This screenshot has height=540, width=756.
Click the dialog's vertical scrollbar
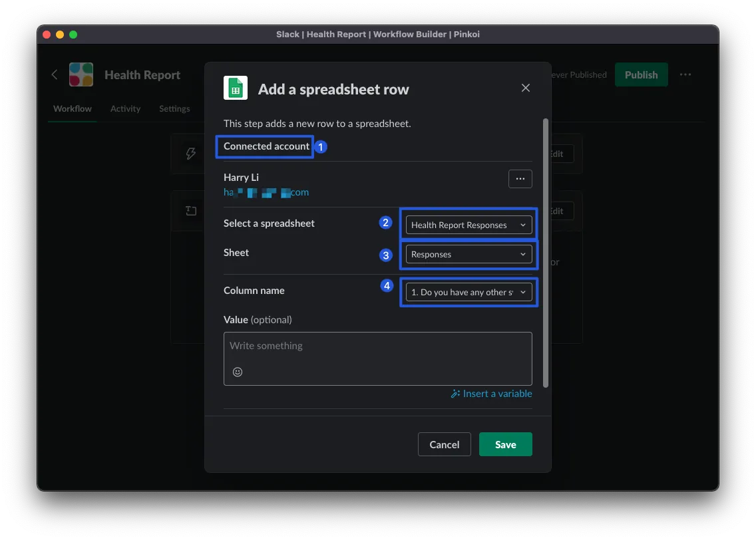click(546, 253)
